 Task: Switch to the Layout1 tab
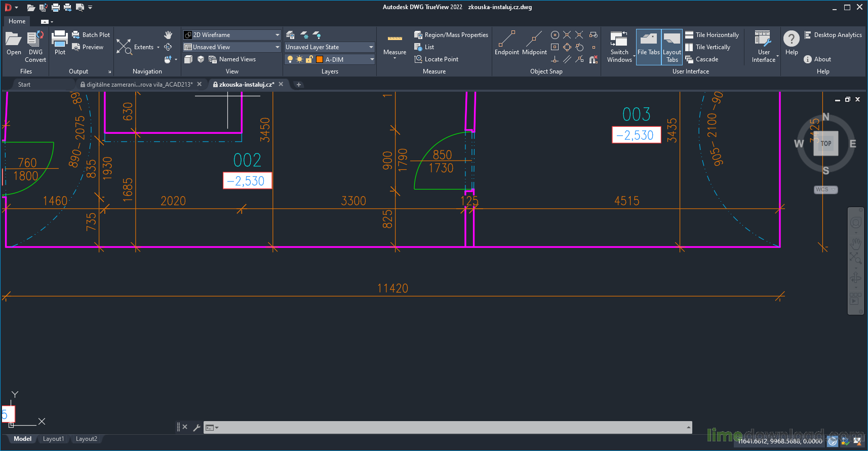coord(53,439)
